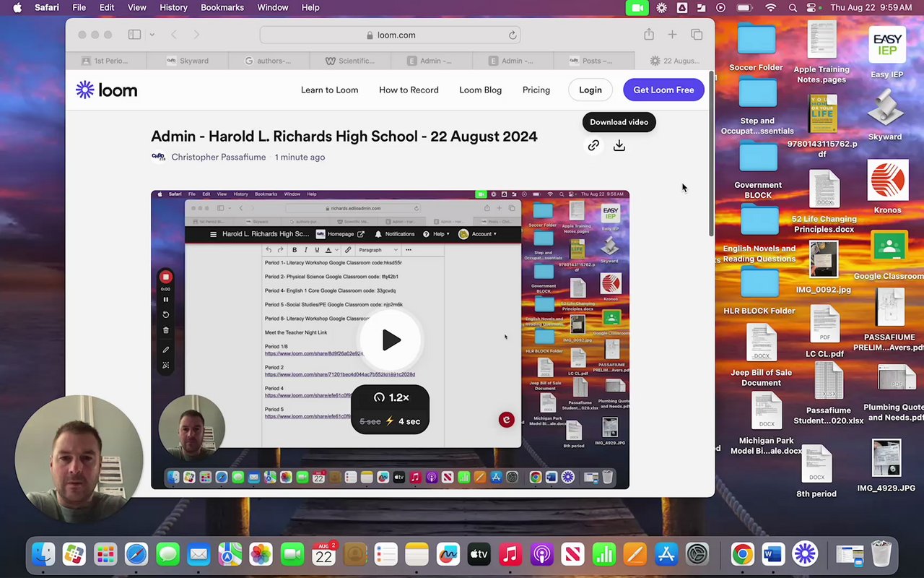Reload the page in Safari
This screenshot has width=924, height=578.
[x=512, y=35]
